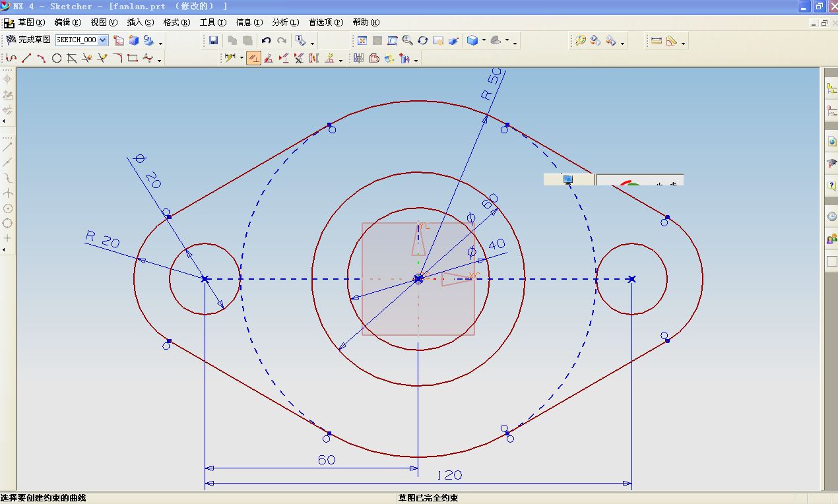838x504 pixels.
Task: Click the Auto Constrain icon
Action: pos(269,58)
